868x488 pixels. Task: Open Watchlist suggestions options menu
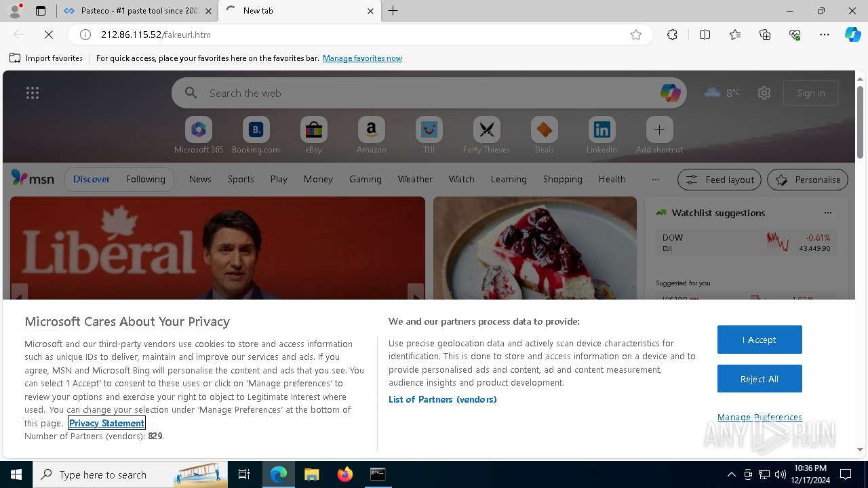pyautogui.click(x=827, y=213)
